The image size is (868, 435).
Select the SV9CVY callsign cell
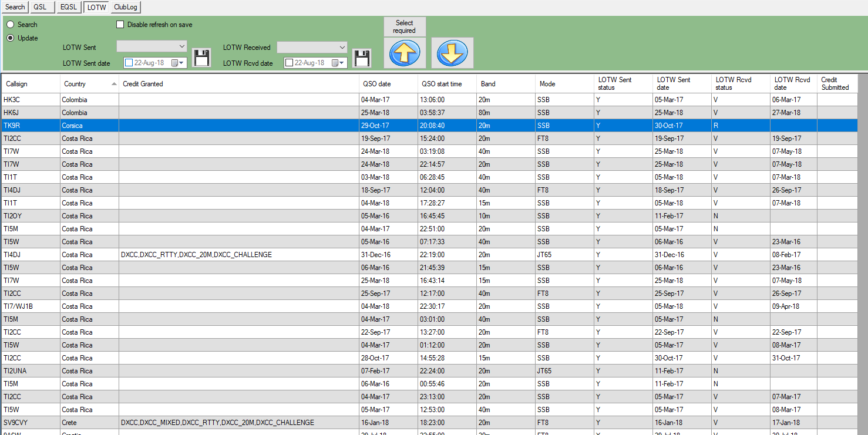tap(31, 423)
